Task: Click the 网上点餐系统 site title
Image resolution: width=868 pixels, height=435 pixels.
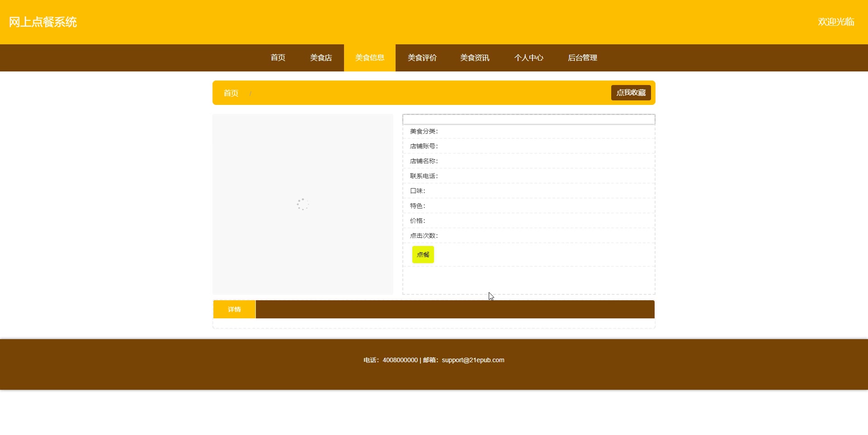Action: 43,22
